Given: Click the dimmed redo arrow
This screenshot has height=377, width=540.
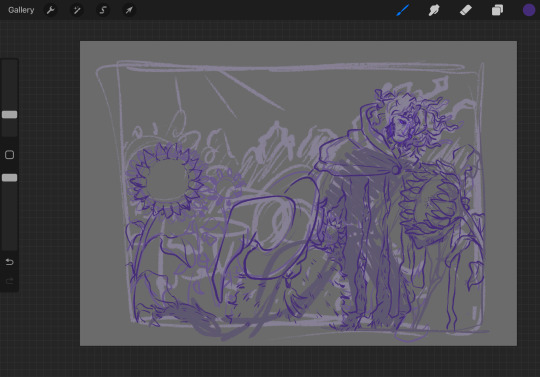Looking at the screenshot, I should tap(10, 282).
